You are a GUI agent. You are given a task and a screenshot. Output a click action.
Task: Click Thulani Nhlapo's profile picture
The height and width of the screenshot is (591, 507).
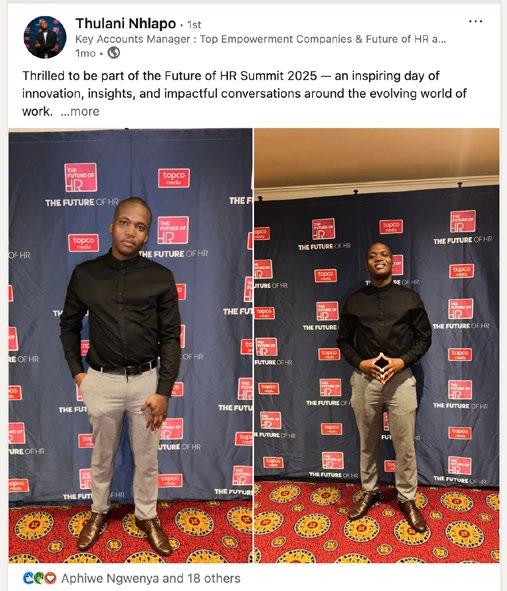[x=45, y=37]
